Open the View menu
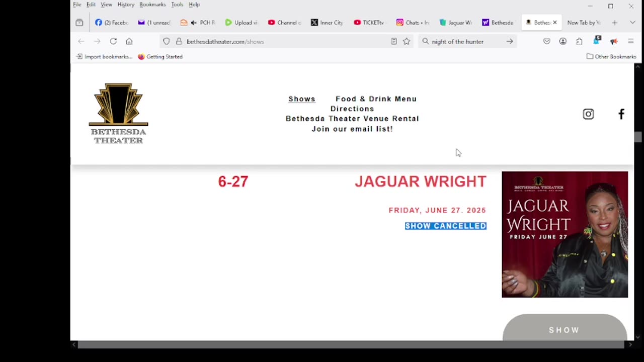The image size is (644, 362). coord(106,5)
